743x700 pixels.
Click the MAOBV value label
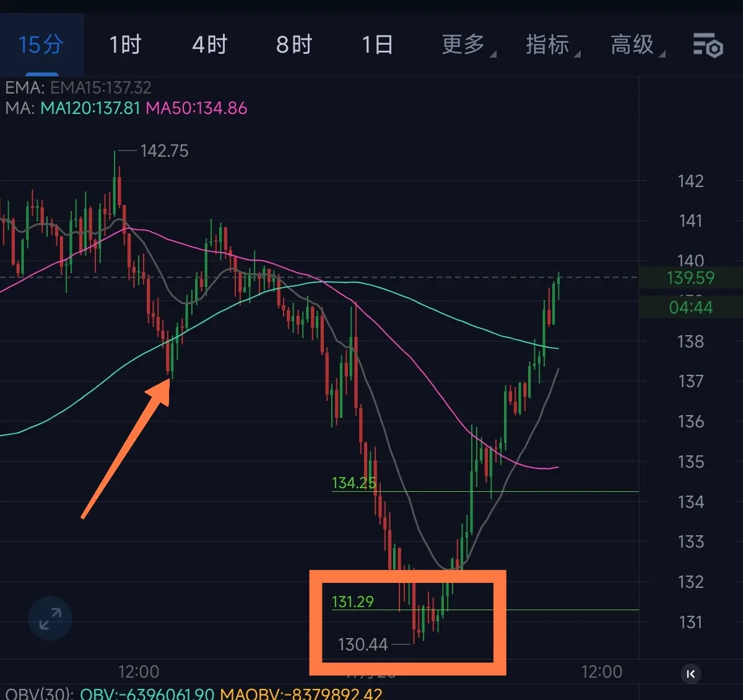pos(301,693)
